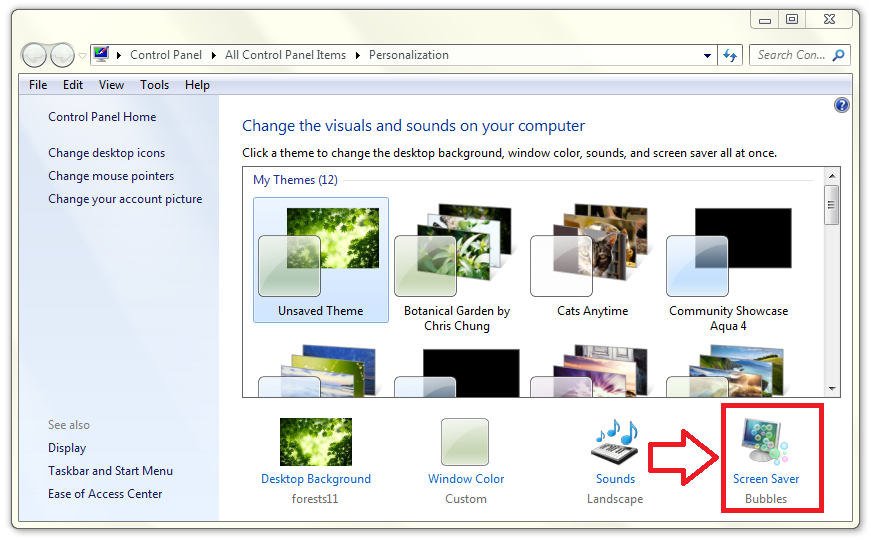Open the Desktop Background forest thumbnail
This screenshot has width=871, height=540.
click(316, 442)
